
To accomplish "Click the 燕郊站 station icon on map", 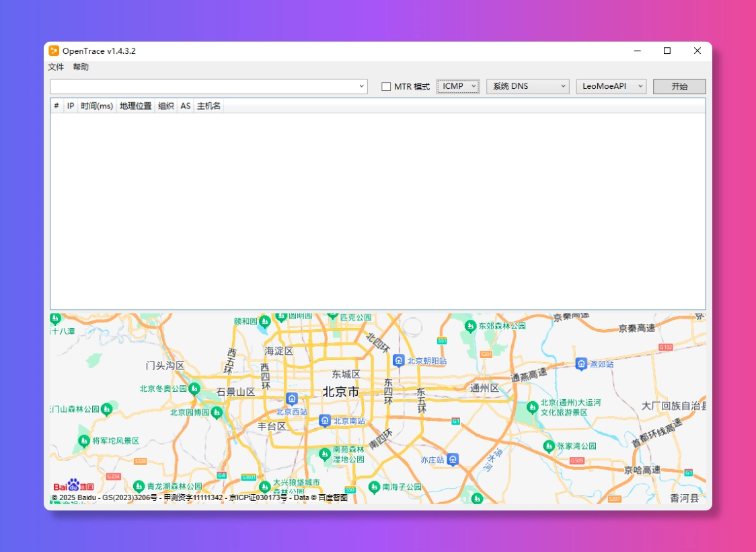I will 582,364.
